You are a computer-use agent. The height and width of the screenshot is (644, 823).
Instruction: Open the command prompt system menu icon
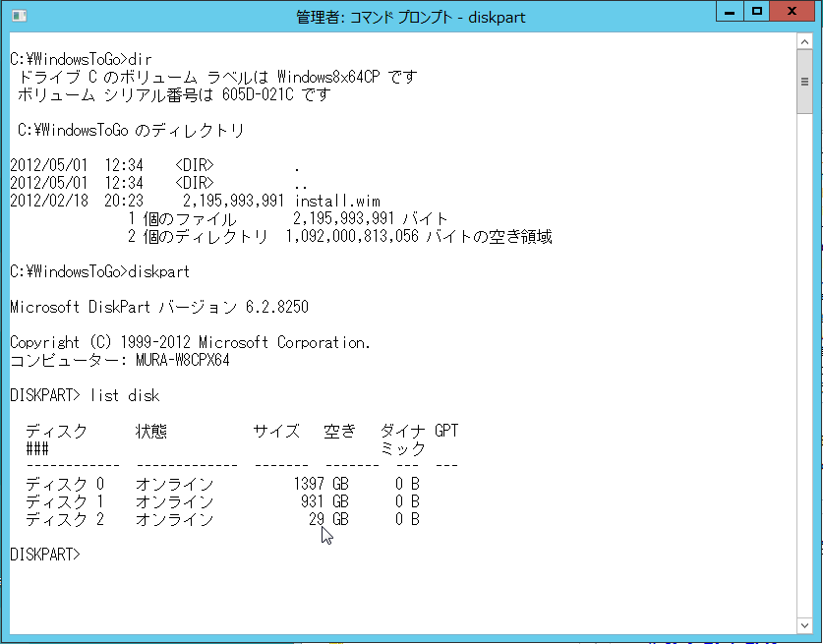[x=20, y=16]
